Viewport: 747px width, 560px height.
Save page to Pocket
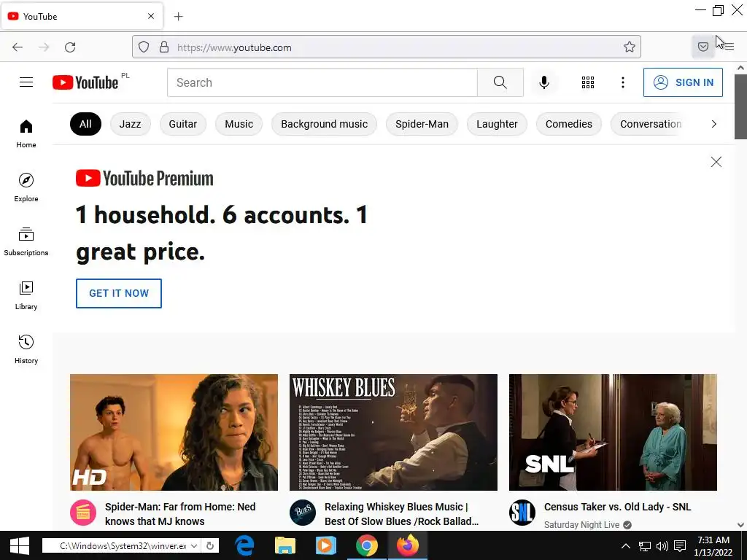pyautogui.click(x=703, y=46)
